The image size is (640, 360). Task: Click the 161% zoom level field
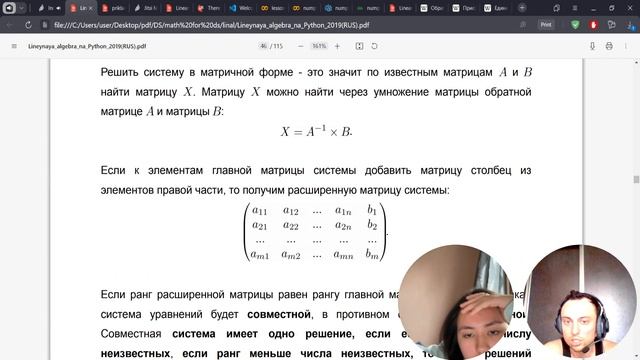(319, 46)
